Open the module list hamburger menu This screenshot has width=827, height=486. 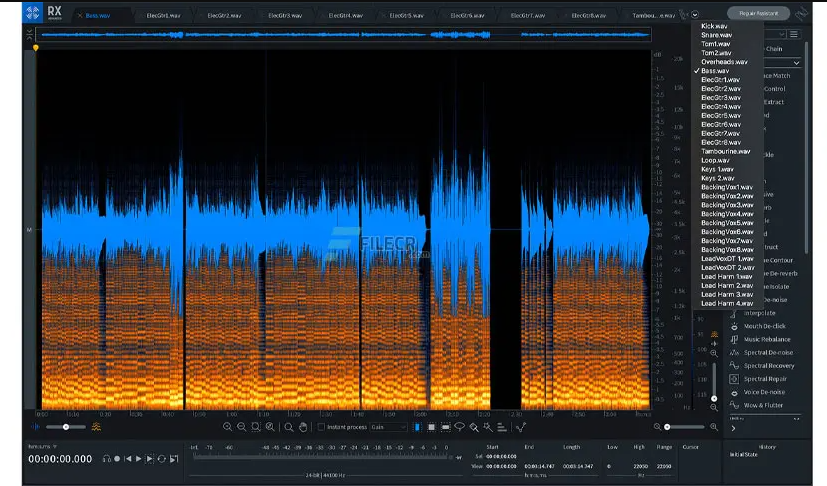click(x=794, y=34)
